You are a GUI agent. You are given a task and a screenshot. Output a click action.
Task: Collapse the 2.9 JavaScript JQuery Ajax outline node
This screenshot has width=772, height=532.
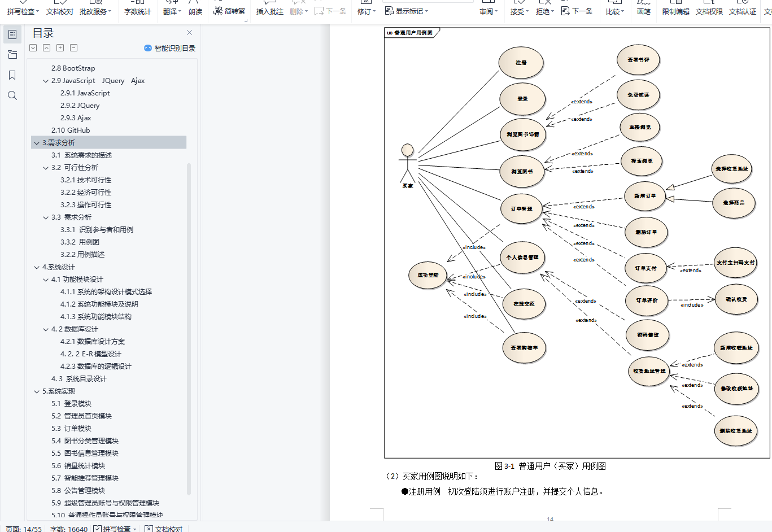click(46, 81)
